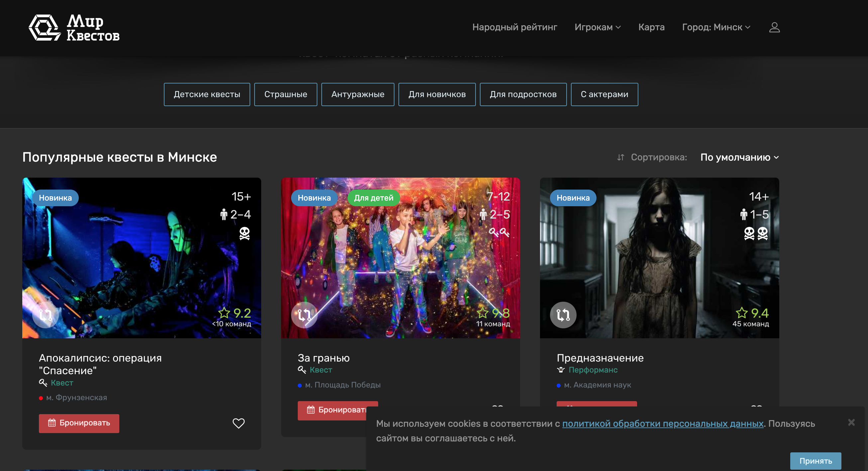
Task: Click the double skull icons on Предназначение card
Action: tap(756, 234)
